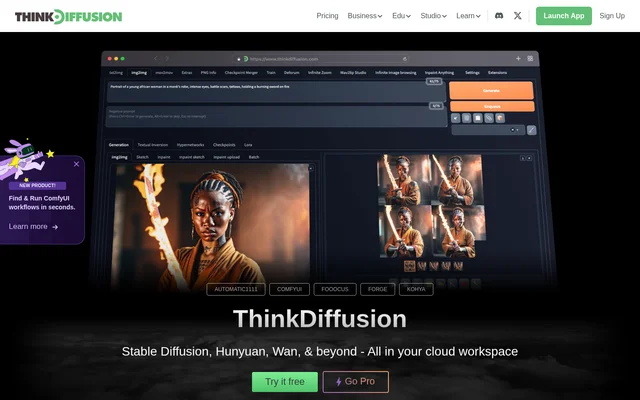
Task: Select the COMFYUI tag
Action: tap(289, 289)
